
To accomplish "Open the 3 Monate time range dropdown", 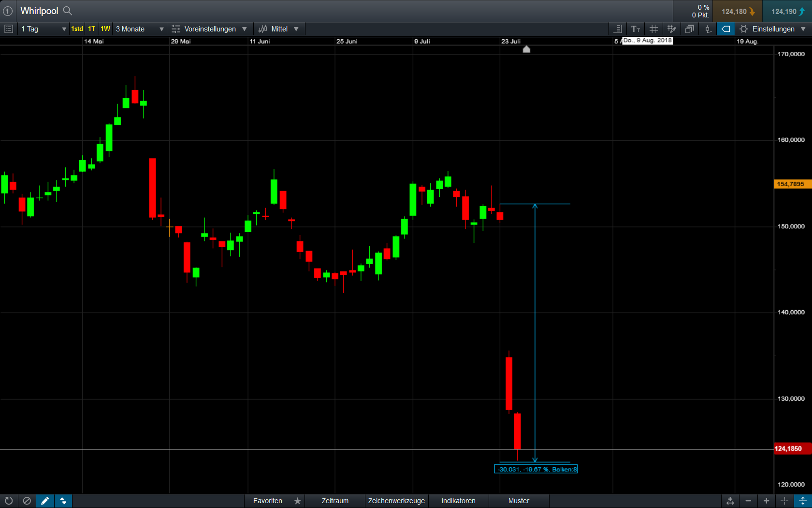I will point(140,29).
